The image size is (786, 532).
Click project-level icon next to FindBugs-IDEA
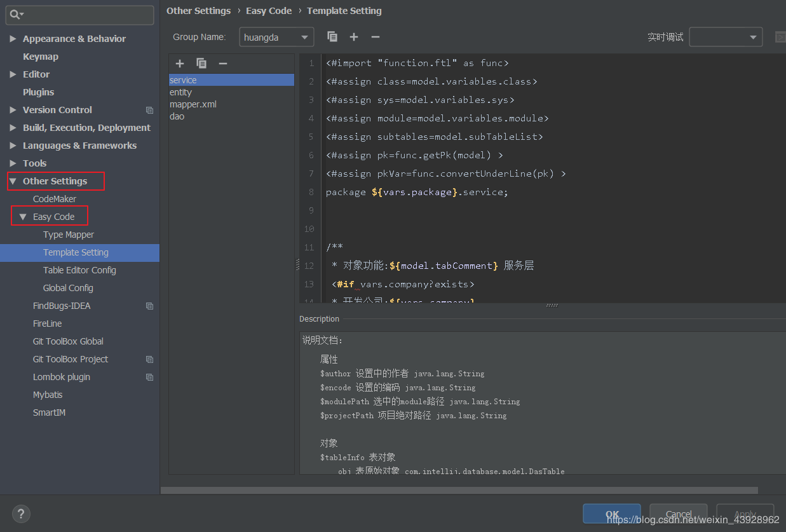point(149,306)
